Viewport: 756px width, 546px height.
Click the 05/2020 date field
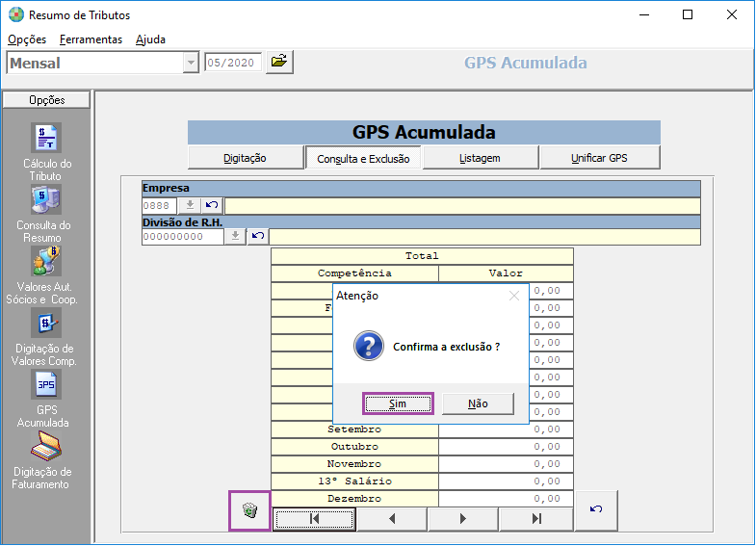233,63
